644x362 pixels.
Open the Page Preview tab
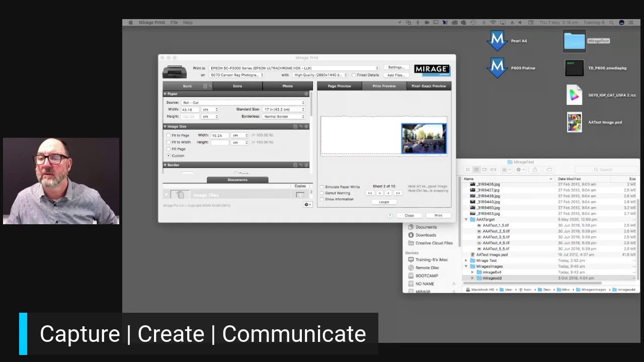[x=340, y=86]
